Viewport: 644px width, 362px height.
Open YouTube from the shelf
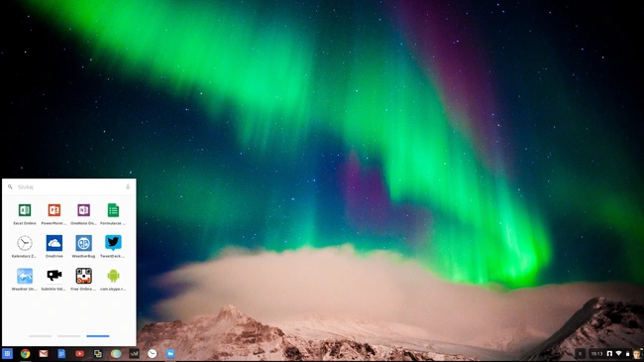[79, 353]
